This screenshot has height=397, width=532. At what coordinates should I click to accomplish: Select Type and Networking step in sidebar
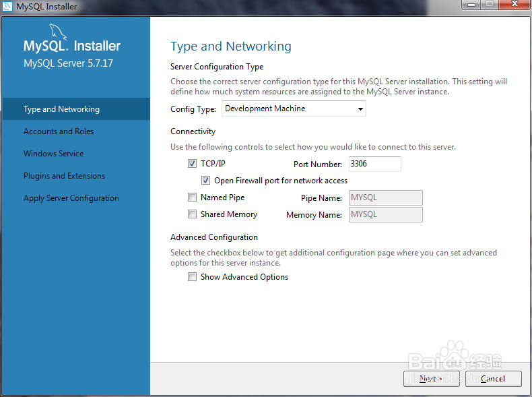[x=76, y=109]
